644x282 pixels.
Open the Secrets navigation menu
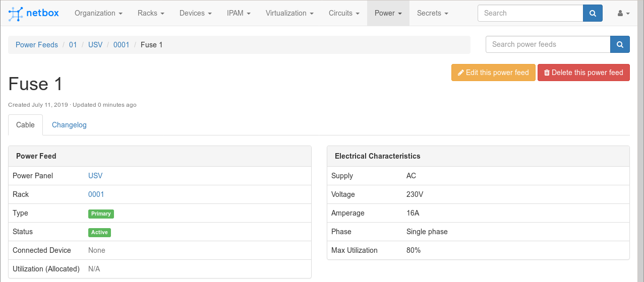(x=432, y=13)
